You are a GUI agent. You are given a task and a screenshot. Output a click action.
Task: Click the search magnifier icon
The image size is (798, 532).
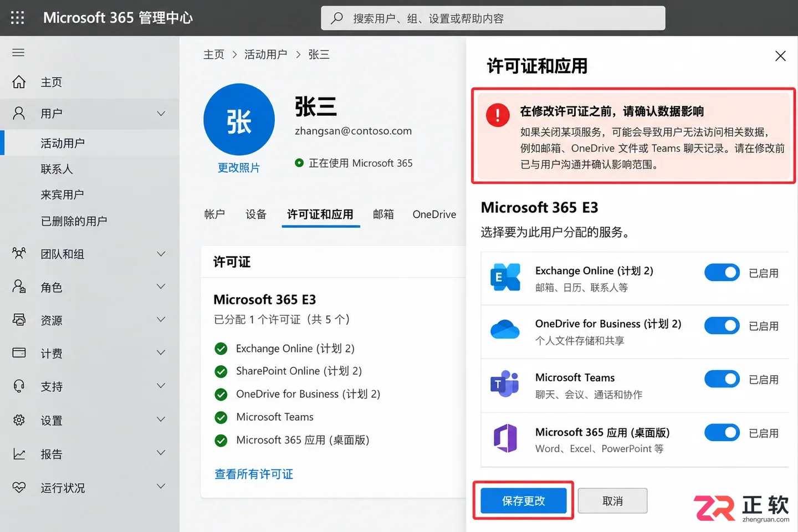pyautogui.click(x=336, y=18)
